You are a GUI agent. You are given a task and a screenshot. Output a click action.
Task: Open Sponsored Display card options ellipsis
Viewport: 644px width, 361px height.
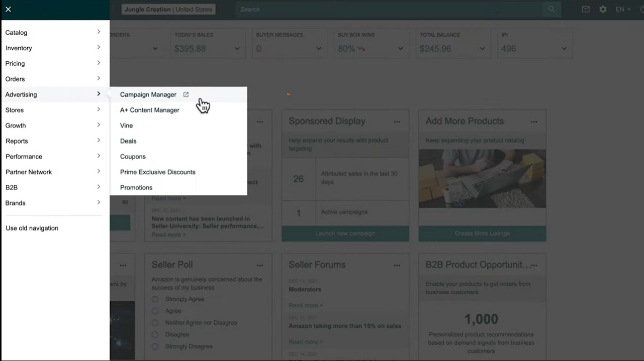[x=397, y=122]
